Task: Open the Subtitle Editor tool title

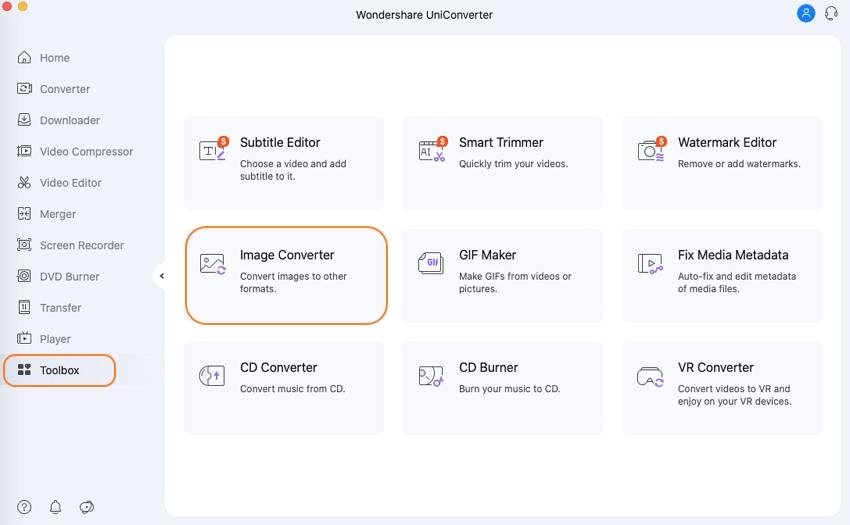Action: 280,142
